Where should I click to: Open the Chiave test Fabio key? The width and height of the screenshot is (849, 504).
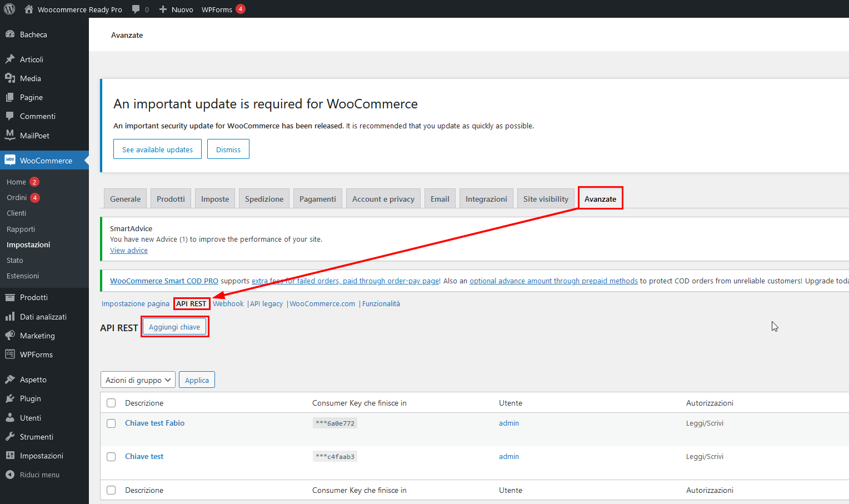point(154,423)
